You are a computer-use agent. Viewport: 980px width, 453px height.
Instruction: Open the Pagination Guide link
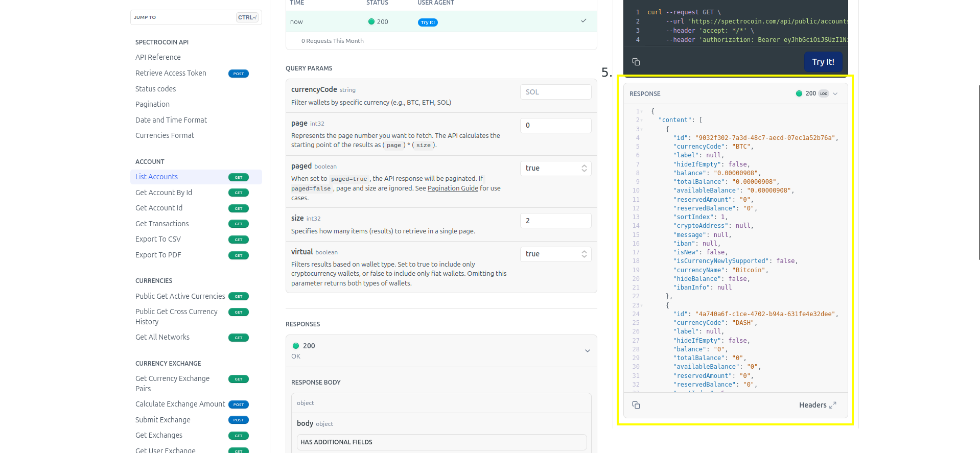(x=453, y=188)
